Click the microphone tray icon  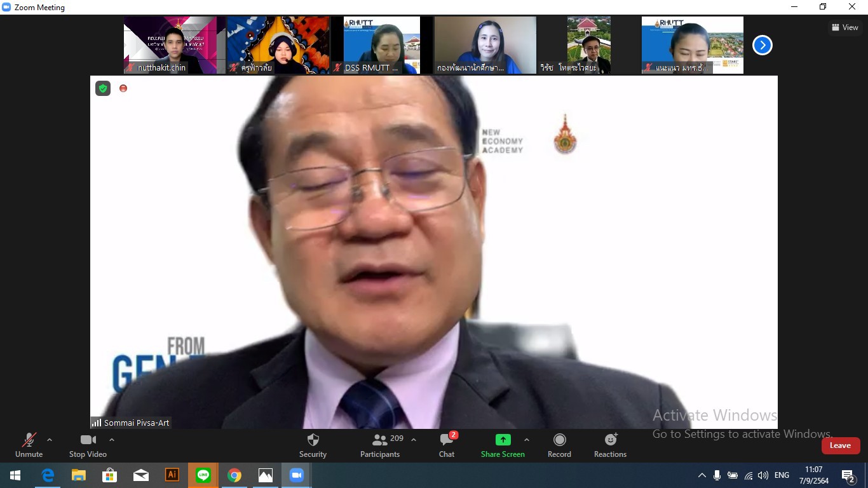click(x=717, y=475)
